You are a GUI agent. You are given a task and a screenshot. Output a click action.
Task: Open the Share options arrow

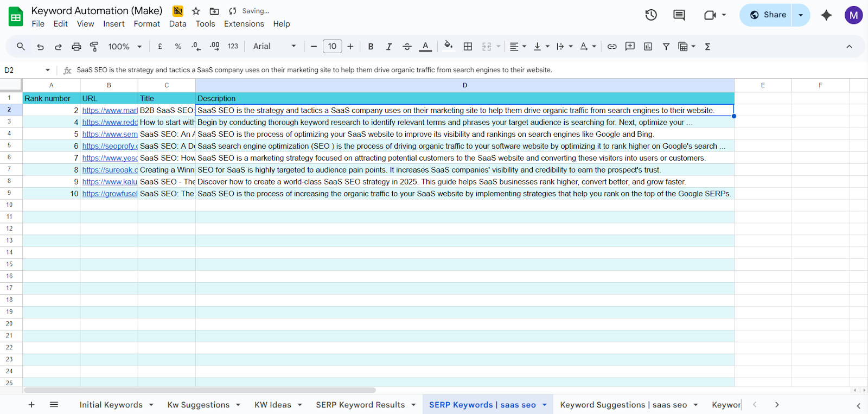(801, 15)
